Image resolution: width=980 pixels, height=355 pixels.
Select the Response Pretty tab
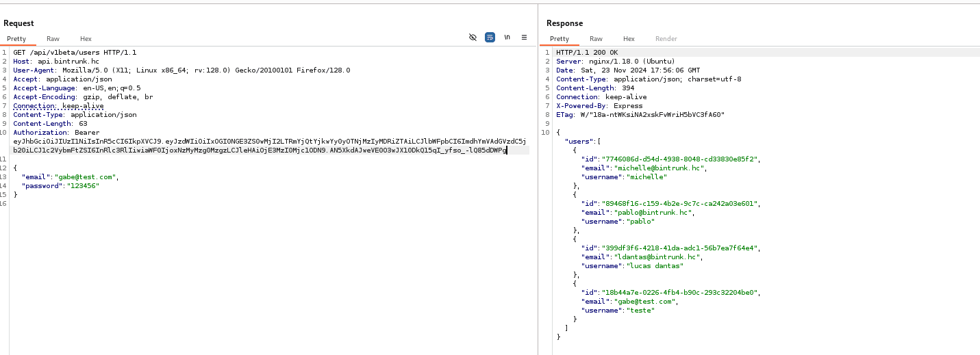560,39
